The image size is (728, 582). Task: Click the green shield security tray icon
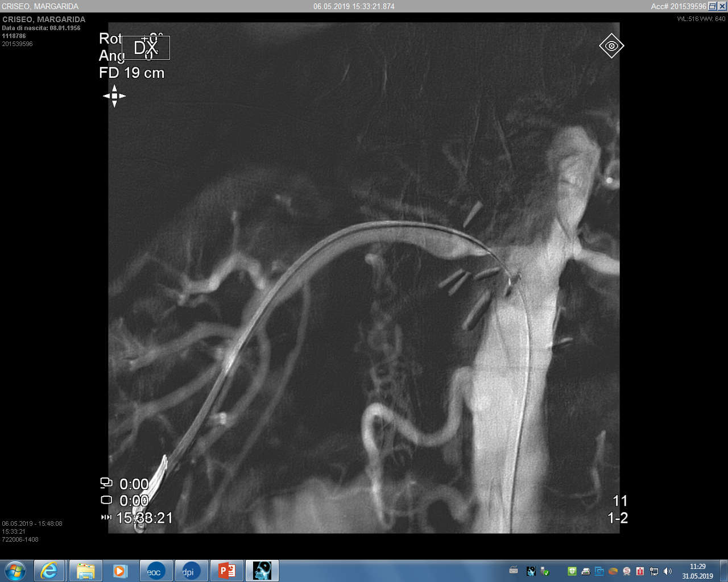coord(572,571)
